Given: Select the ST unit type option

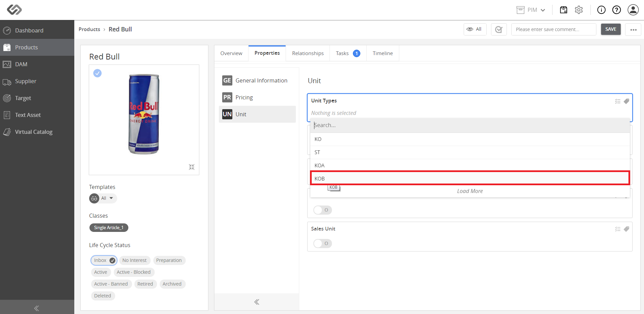Looking at the screenshot, I should click(470, 152).
